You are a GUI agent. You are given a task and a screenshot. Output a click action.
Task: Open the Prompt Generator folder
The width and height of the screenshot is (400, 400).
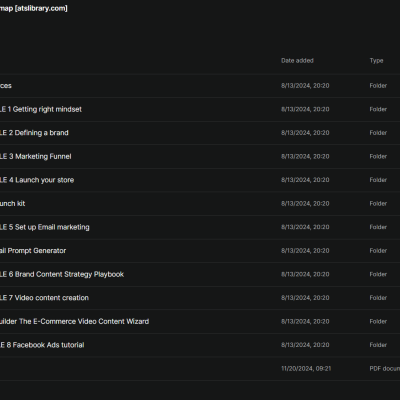pos(33,251)
